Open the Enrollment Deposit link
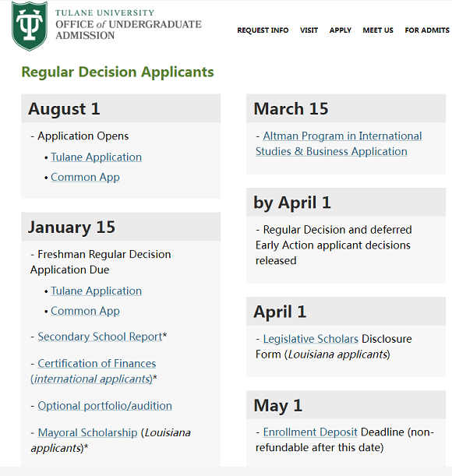 click(310, 432)
